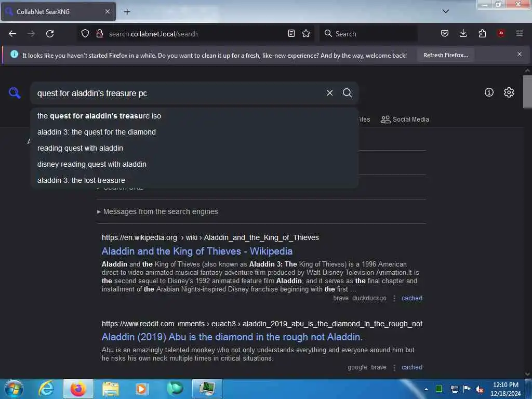Viewport: 532px width, 399px height.
Task: Dismiss the Firefox refresh notification bar
Action: [520, 54]
